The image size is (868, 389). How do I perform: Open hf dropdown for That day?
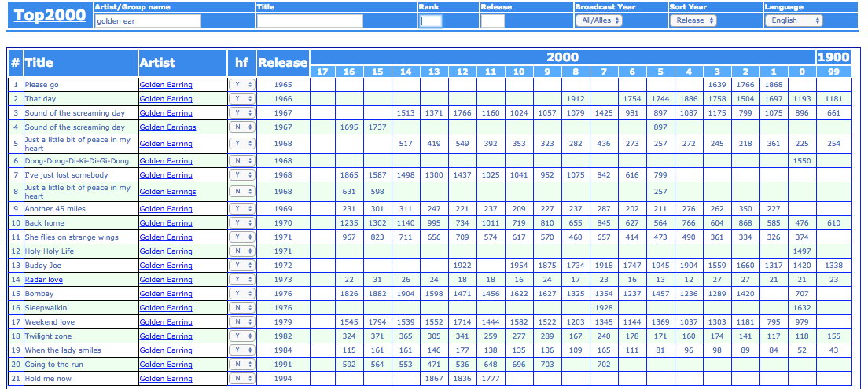pyautogui.click(x=242, y=99)
